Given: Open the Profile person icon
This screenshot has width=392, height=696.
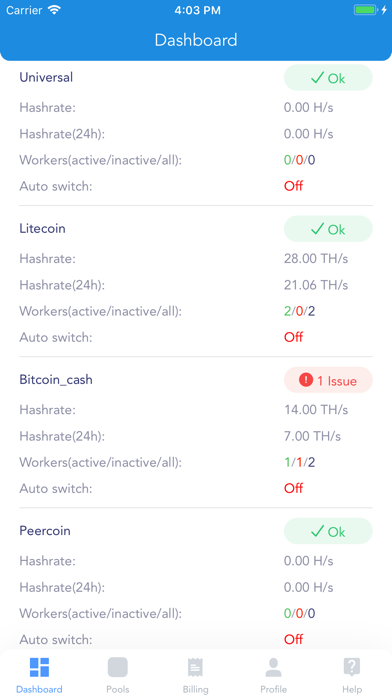Looking at the screenshot, I should pos(273,667).
